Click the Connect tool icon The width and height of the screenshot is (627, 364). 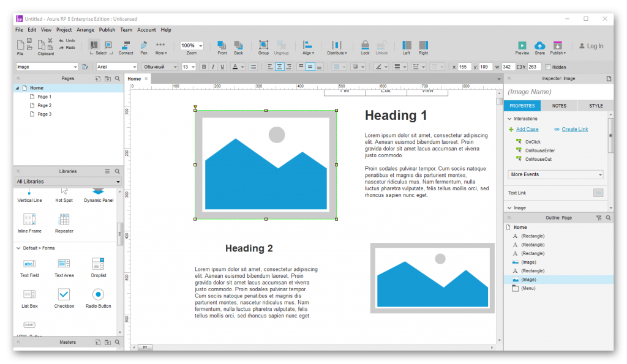point(126,45)
